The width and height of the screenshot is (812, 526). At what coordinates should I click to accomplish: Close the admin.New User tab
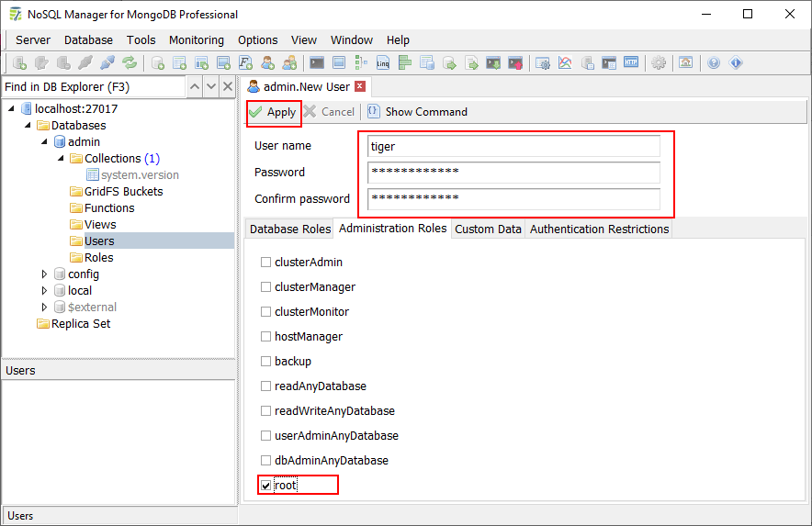coord(359,86)
